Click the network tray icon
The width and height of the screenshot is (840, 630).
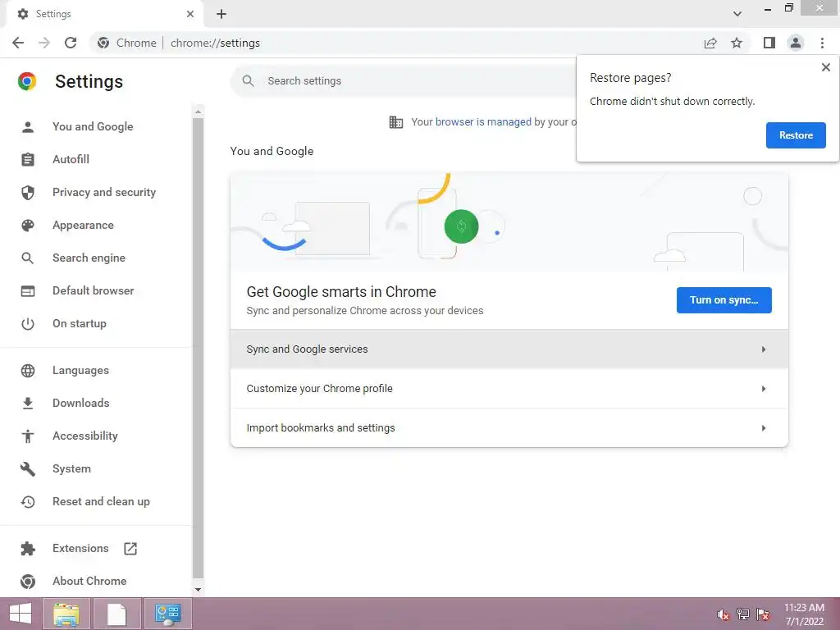point(743,614)
